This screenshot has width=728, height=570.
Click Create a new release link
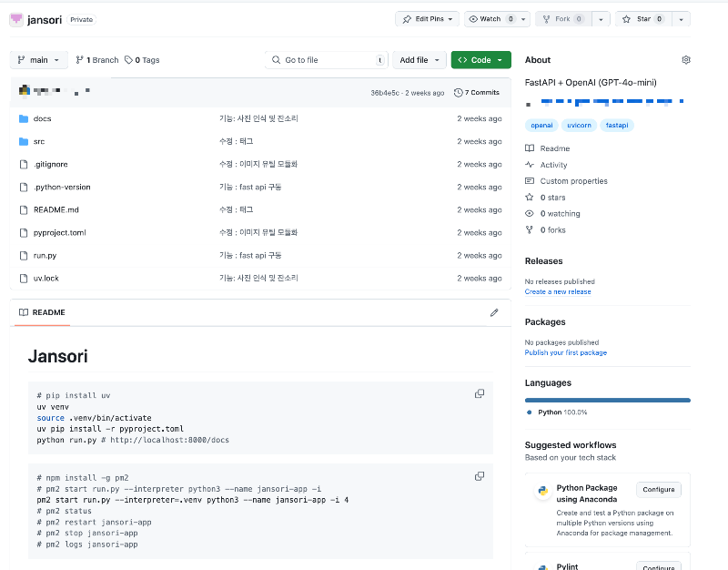pos(558,291)
